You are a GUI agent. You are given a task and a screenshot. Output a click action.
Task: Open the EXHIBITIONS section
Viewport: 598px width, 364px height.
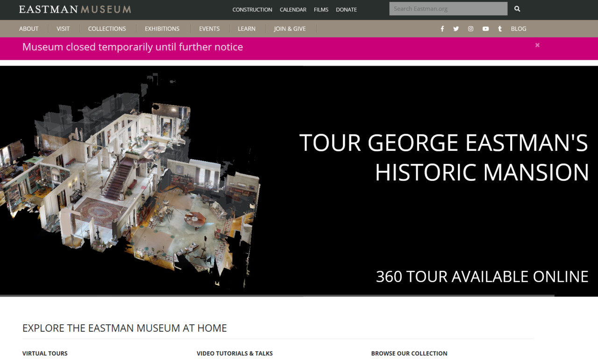[x=162, y=29]
